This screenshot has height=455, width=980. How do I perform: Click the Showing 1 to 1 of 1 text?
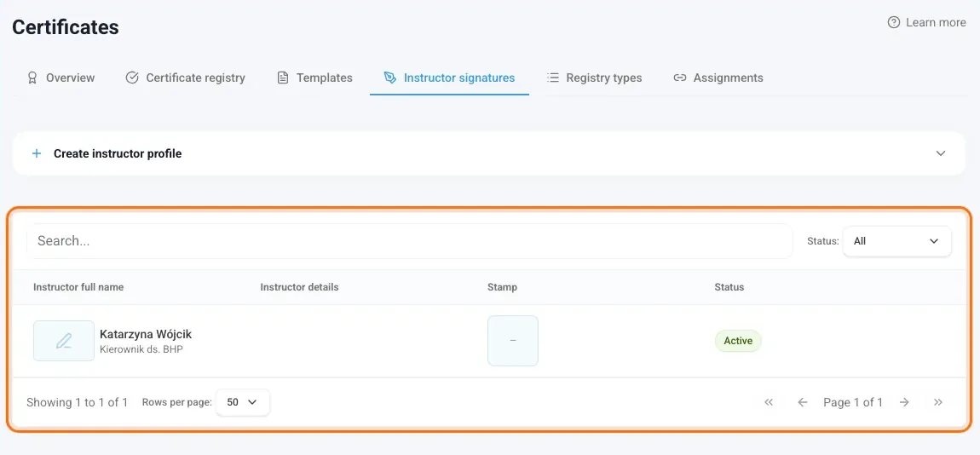[77, 402]
